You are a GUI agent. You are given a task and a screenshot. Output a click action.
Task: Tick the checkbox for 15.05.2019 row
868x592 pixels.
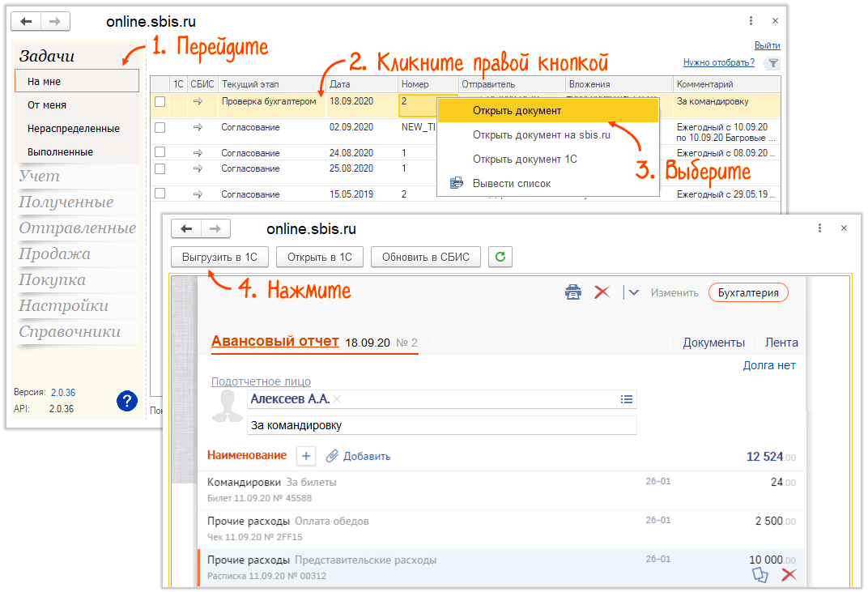click(x=160, y=194)
